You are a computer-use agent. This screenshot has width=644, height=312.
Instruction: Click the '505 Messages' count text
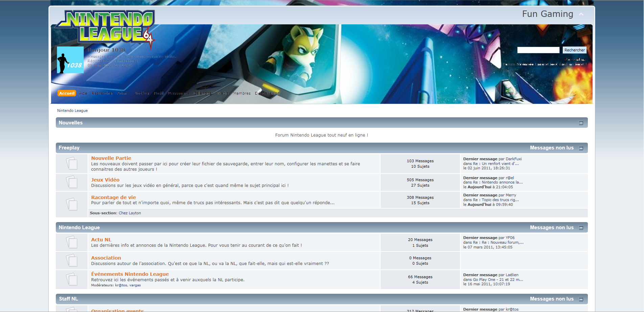(420, 180)
